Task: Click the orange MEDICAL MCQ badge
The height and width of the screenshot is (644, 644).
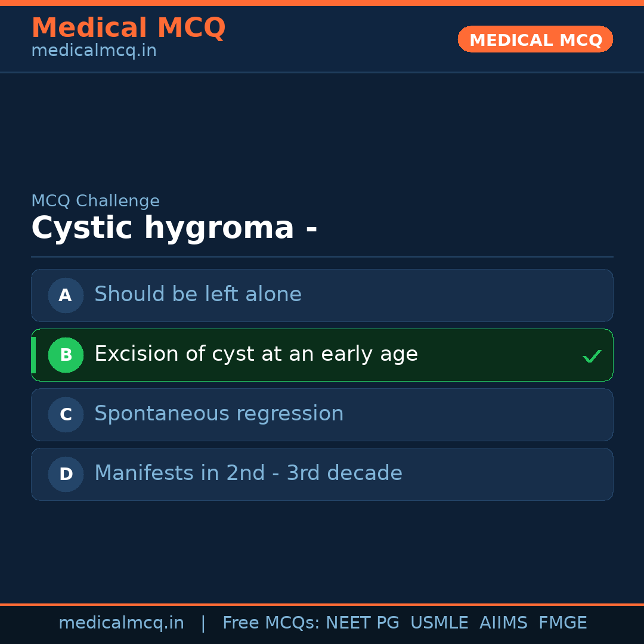Action: tap(535, 39)
